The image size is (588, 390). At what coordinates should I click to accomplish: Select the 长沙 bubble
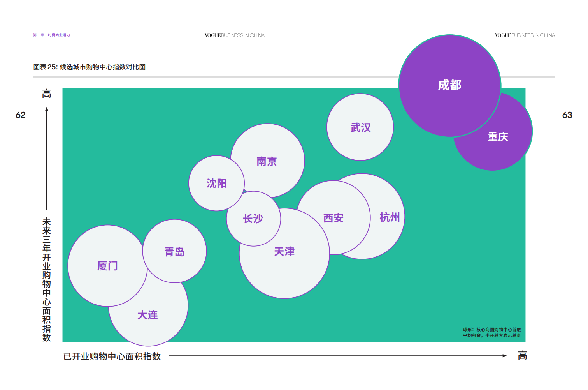click(x=253, y=219)
